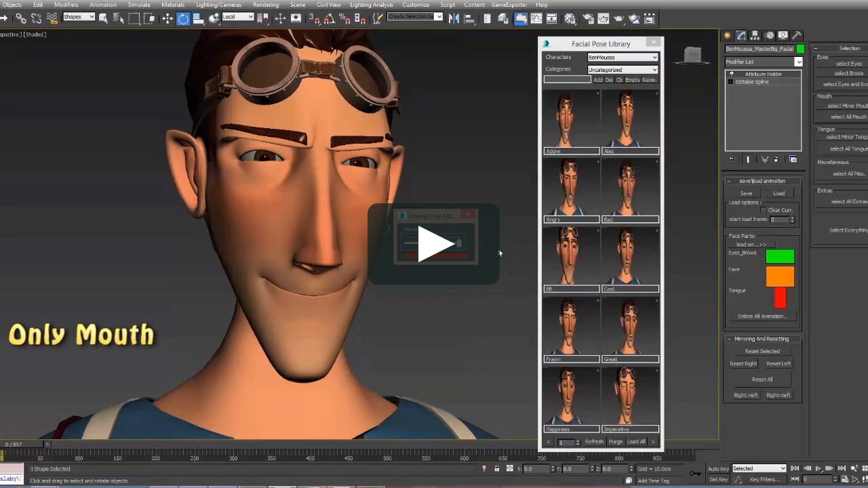
Task: Expand the Editable Spline modifier entry
Action: click(730, 82)
